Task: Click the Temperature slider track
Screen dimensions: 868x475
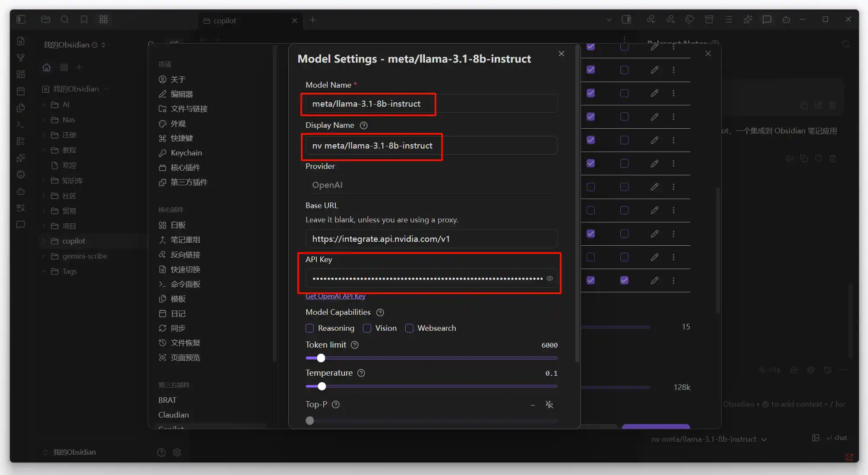Action: [432, 386]
